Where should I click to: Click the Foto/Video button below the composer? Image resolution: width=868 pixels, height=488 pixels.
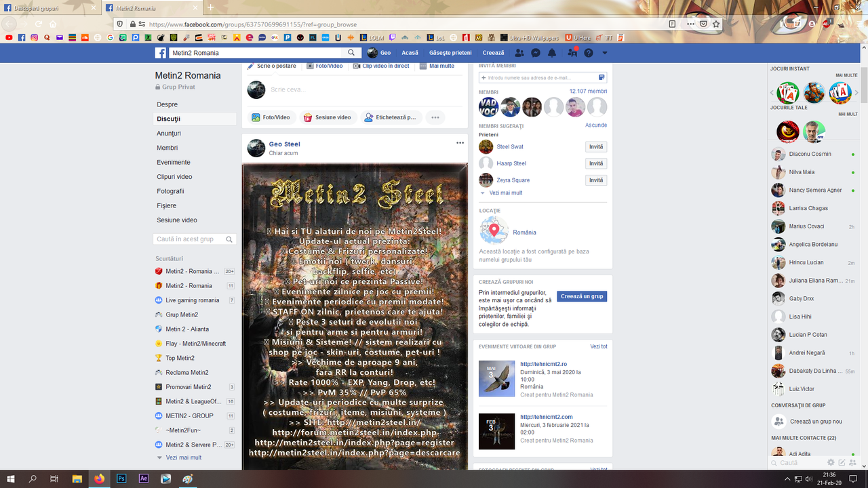tap(271, 117)
